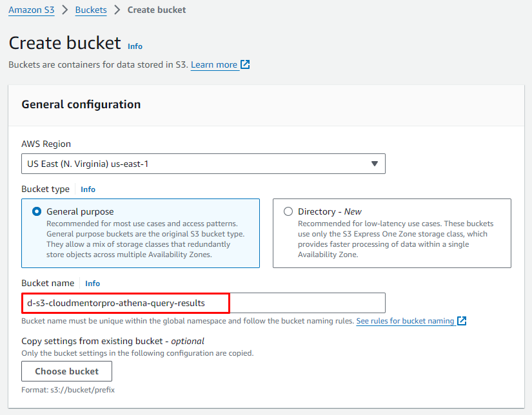
Task: Open Info link beside Bucket type
Action: pyautogui.click(x=88, y=189)
